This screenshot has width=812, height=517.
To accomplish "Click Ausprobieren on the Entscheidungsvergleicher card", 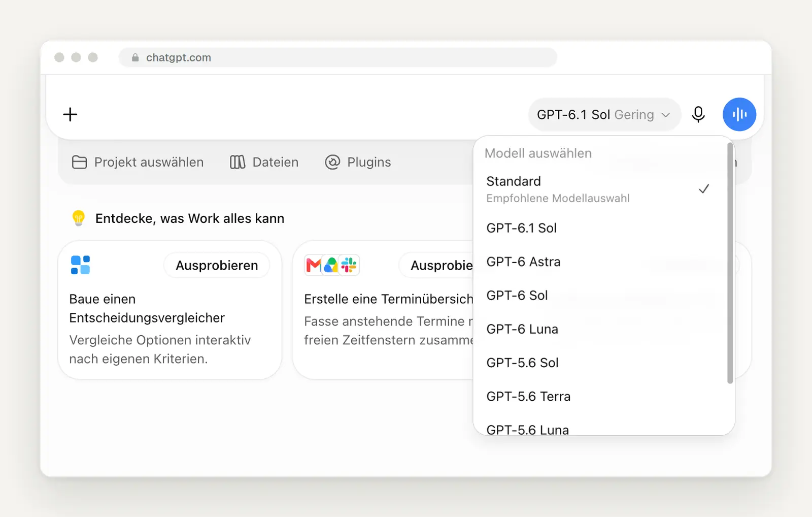I will tap(217, 265).
